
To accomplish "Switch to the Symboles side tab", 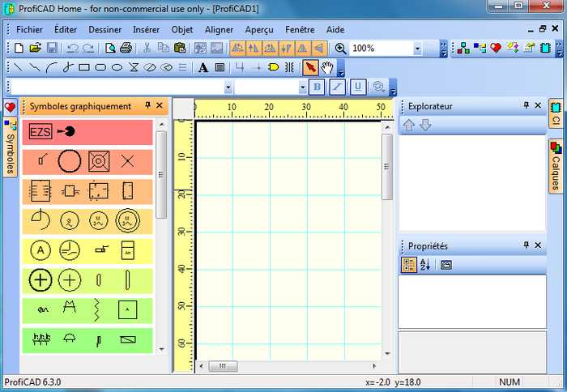I will click(x=10, y=146).
